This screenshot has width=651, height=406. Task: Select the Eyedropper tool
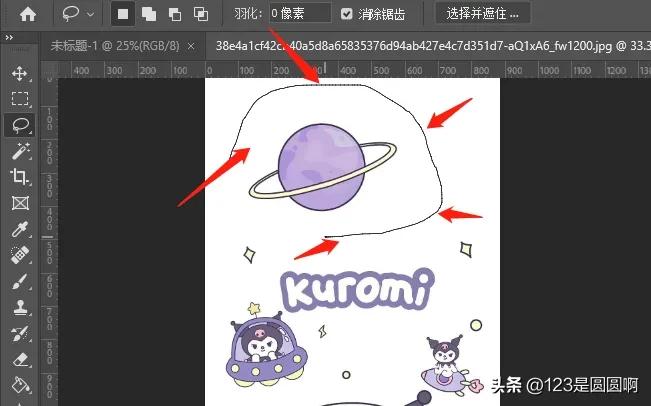pyautogui.click(x=20, y=229)
